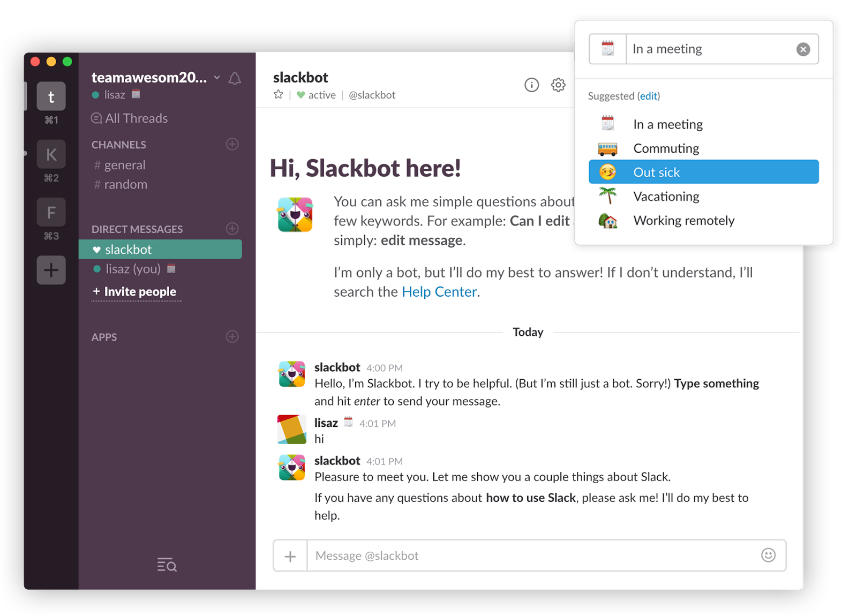Click Invite people in sidebar
Screen dimensions: 857x616
[x=134, y=291]
